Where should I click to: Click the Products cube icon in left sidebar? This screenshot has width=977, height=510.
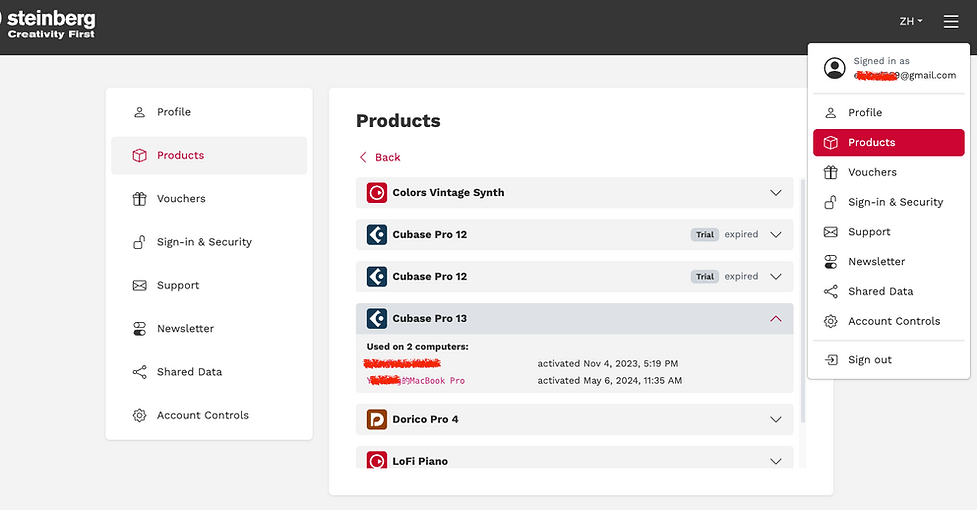click(140, 156)
